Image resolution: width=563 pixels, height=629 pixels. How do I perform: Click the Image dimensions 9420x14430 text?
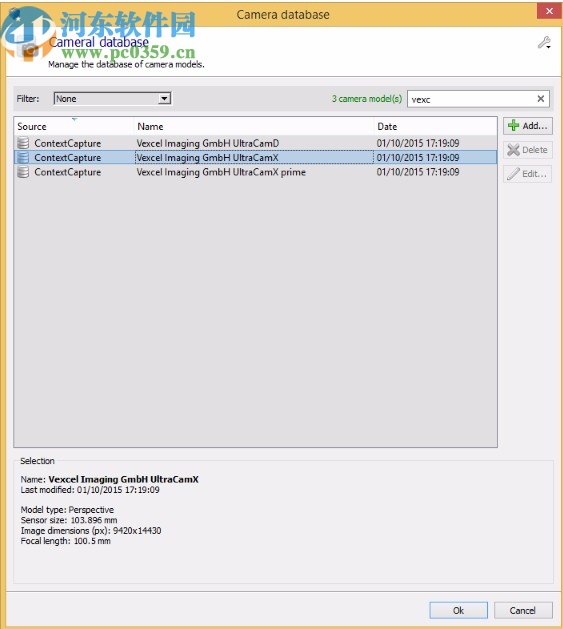click(x=91, y=530)
